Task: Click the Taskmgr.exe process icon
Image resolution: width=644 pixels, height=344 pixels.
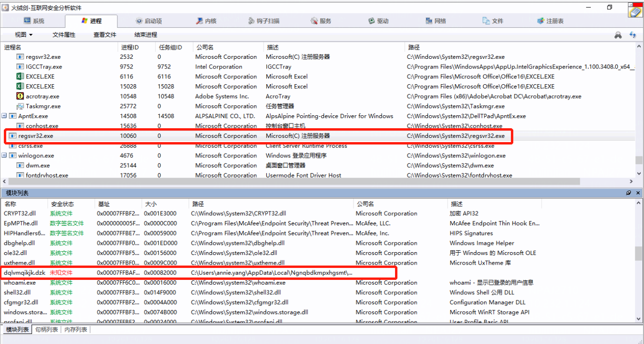Action: [x=20, y=106]
